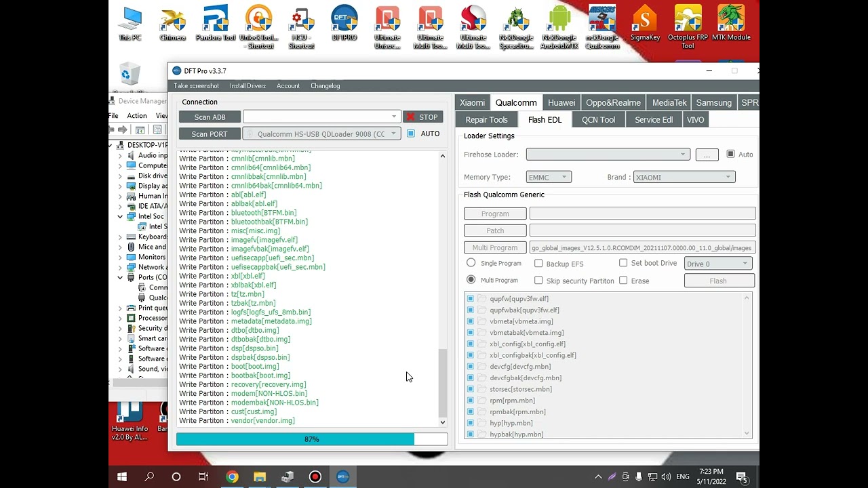Click the volume icon in system tray

pos(666,477)
